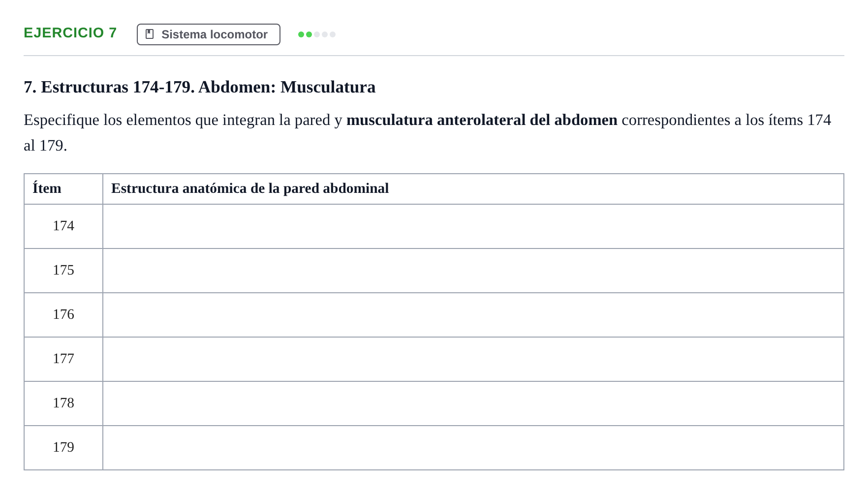Screen dimensions: 868x495
Task: Click the answer cell for item 177
Action: [x=473, y=359]
